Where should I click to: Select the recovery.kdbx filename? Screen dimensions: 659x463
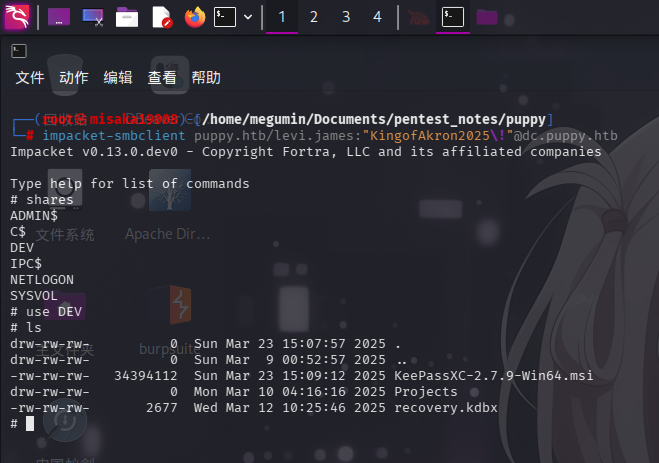point(446,408)
